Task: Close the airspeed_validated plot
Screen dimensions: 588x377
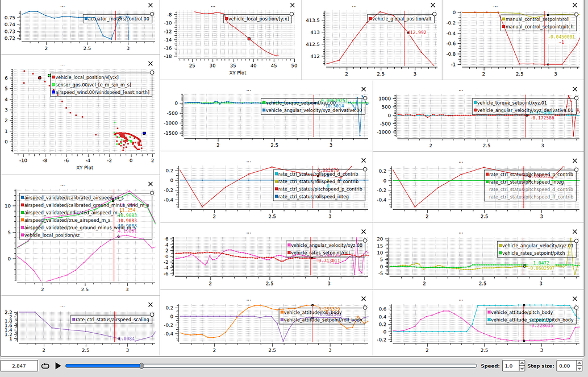Action: (151, 184)
